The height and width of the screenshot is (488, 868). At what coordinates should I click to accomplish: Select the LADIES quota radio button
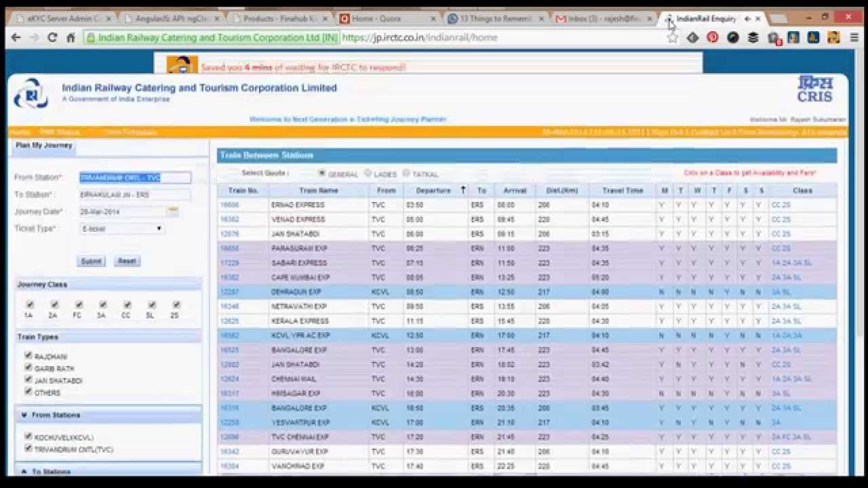click(368, 174)
